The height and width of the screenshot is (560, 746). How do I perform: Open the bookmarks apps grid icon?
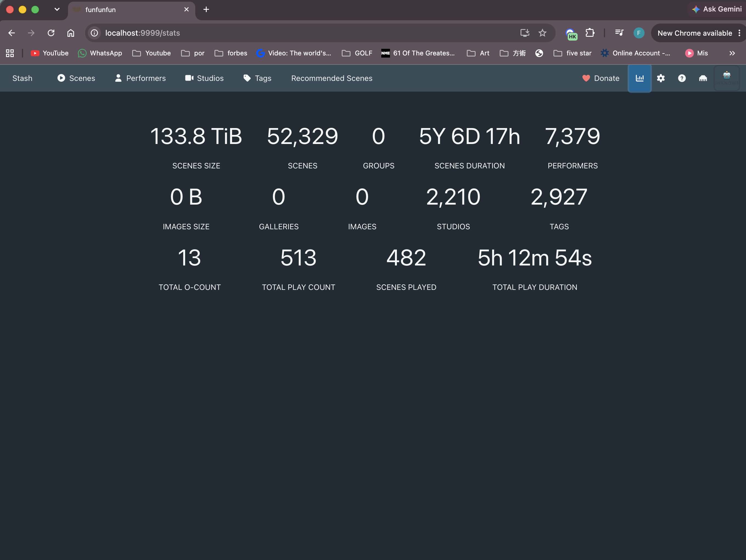click(10, 53)
